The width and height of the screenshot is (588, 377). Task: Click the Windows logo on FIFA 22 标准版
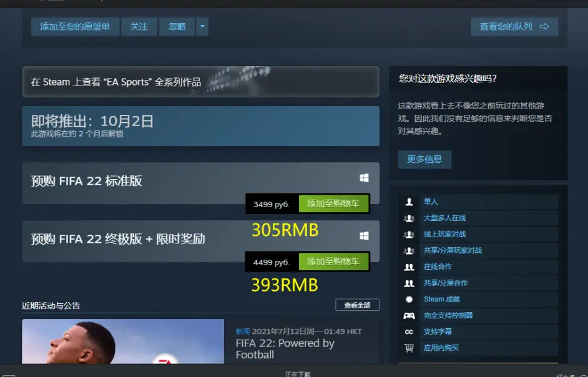point(364,178)
